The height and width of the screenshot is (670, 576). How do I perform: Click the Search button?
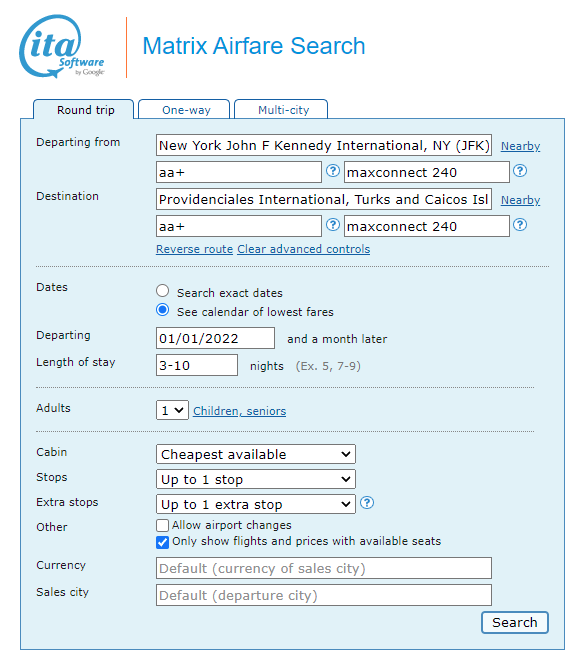514,623
